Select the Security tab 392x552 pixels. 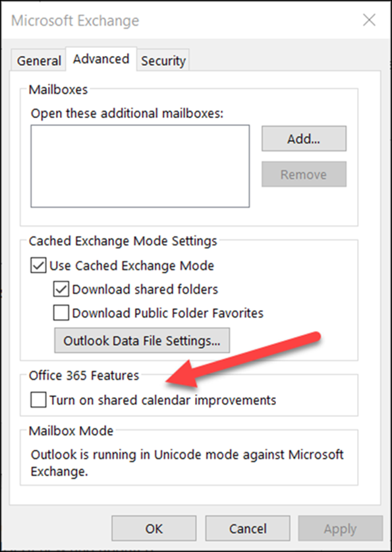click(163, 60)
